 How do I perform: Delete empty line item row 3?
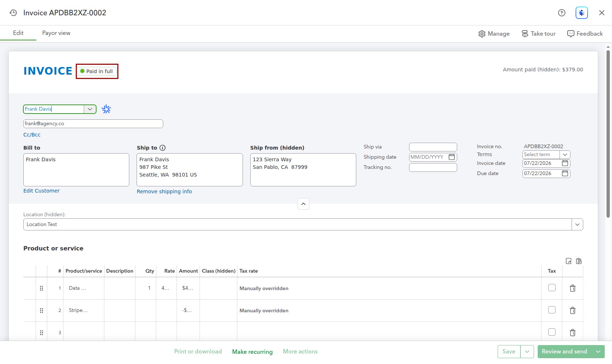[x=573, y=333]
